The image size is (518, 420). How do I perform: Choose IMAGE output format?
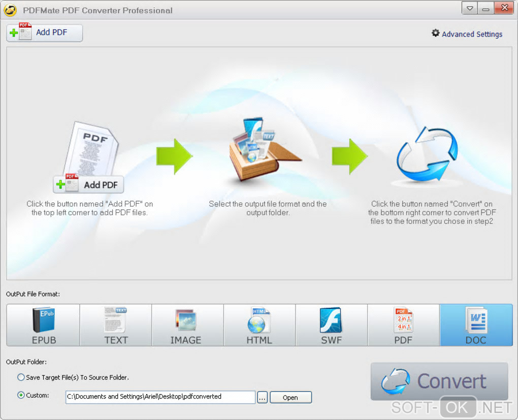point(187,325)
